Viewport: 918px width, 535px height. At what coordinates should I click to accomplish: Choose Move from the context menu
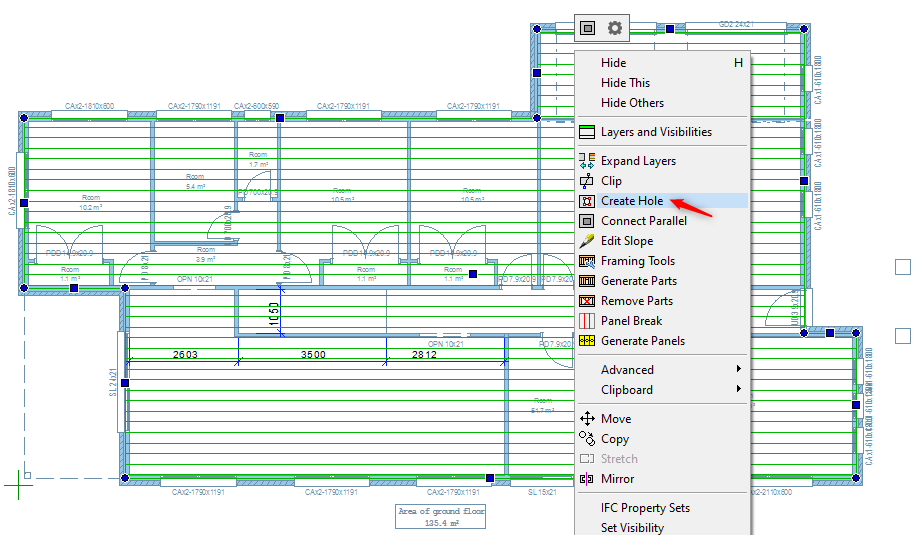(x=616, y=419)
